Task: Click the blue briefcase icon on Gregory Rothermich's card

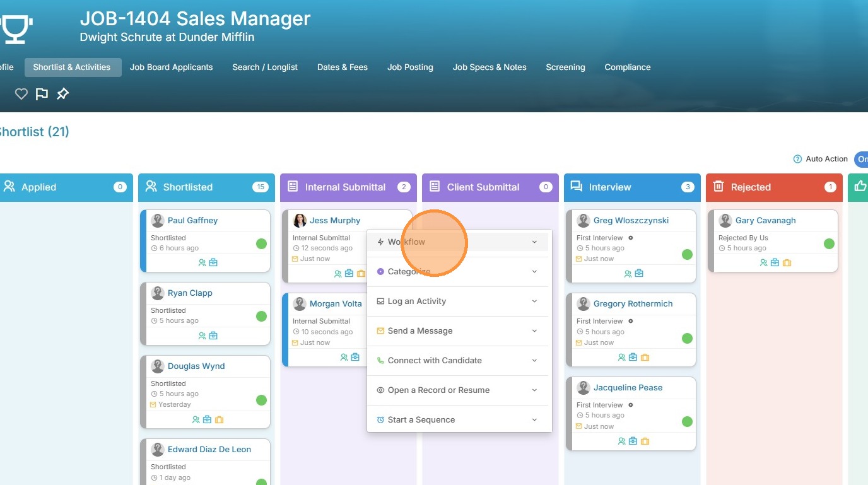Action: [x=633, y=357]
